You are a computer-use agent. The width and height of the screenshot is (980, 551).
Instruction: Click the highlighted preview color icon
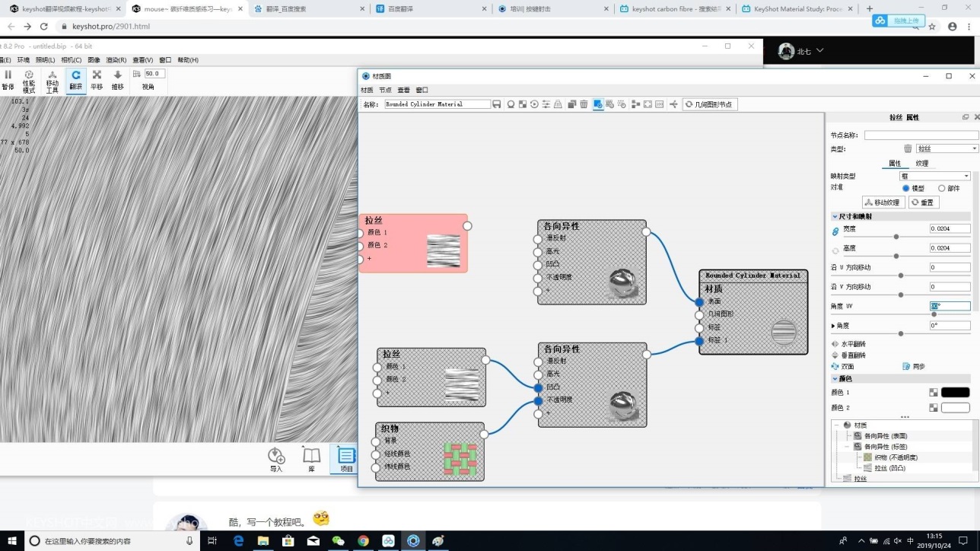point(598,104)
